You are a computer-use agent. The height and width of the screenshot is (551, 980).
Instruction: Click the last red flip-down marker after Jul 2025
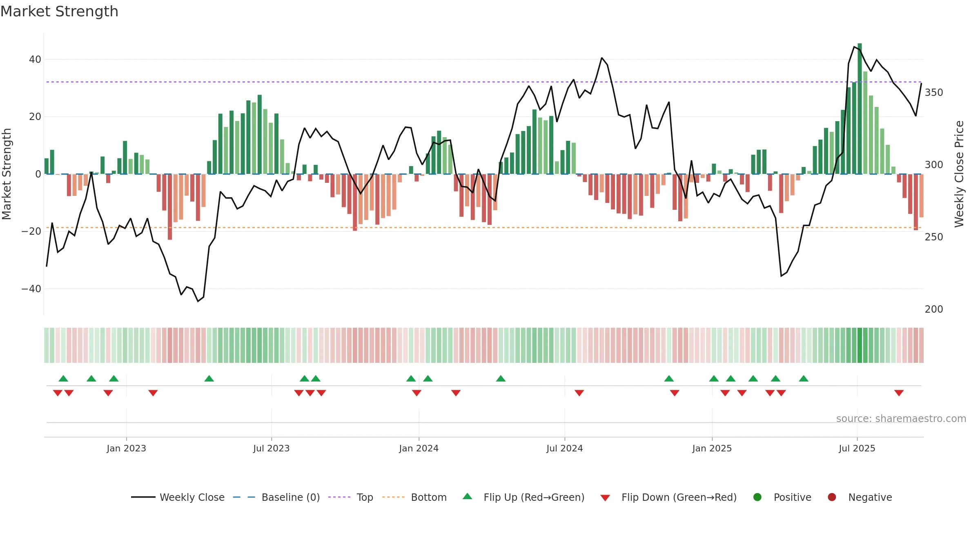(x=899, y=393)
